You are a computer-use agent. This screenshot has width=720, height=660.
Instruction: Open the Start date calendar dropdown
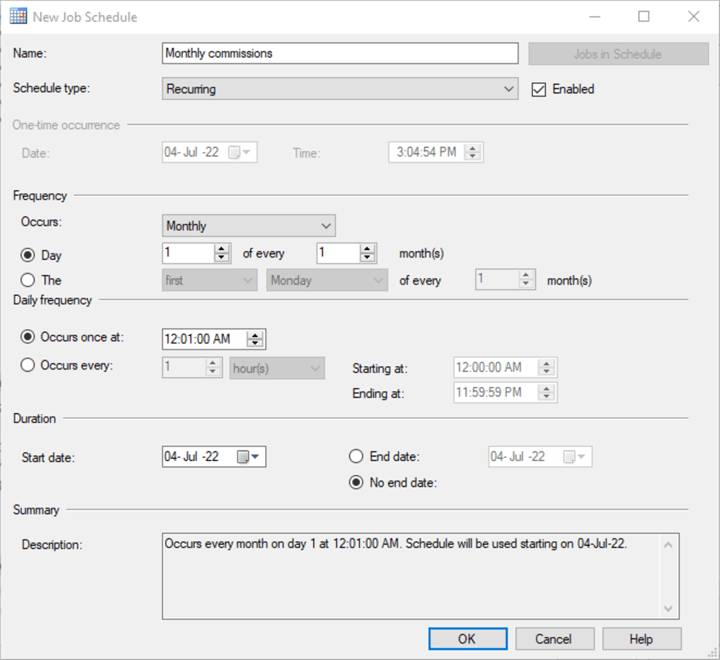(248, 457)
